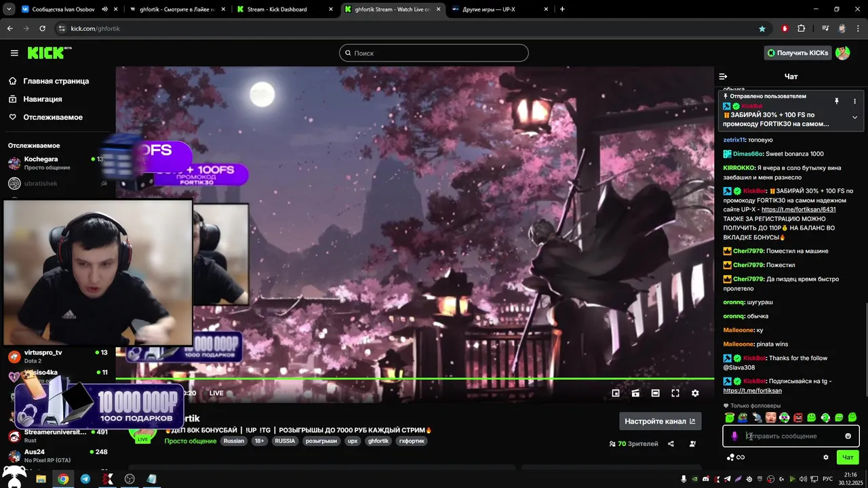868x488 pixels.
Task: Select the angry red face emote
Action: pos(798,418)
